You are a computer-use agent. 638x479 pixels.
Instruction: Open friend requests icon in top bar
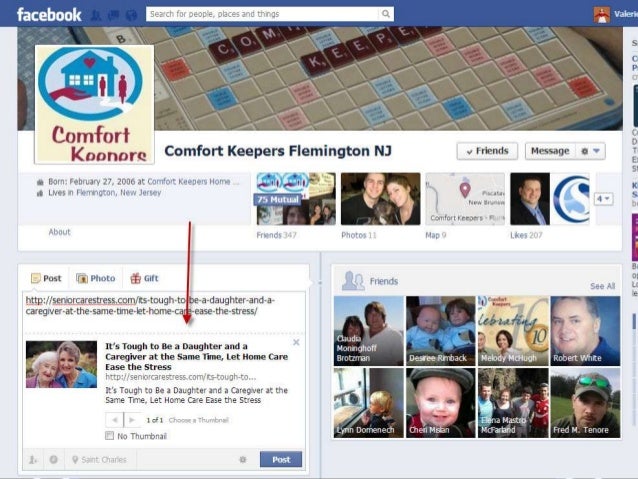96,15
